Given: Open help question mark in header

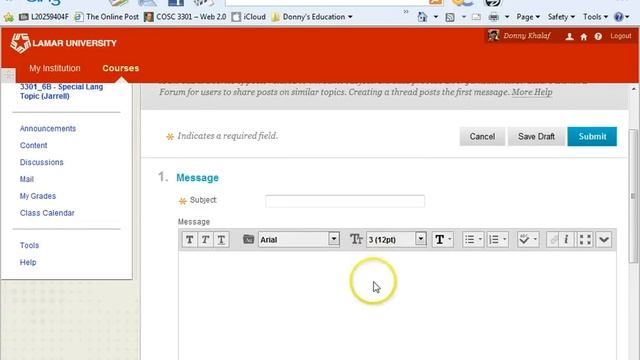Looking at the screenshot, I should (598, 37).
